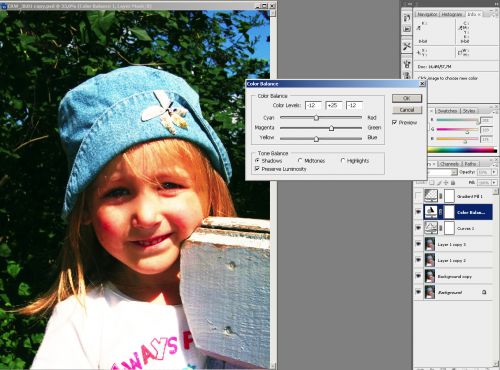Select the Gradient Fill 1 adjustment thumbnail

coord(430,196)
